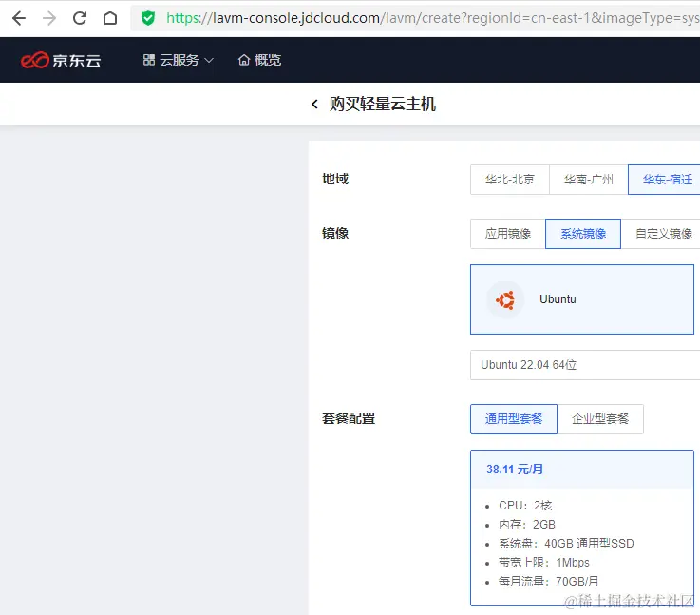This screenshot has height=615, width=700.
Task: Click the 镜像 label
Action: pyautogui.click(x=335, y=233)
